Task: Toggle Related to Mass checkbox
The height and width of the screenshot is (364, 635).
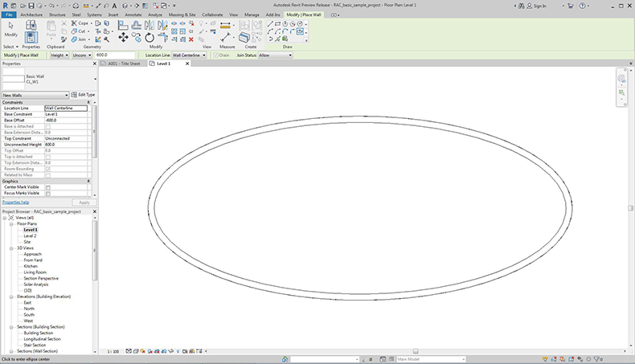Action: (x=48, y=175)
